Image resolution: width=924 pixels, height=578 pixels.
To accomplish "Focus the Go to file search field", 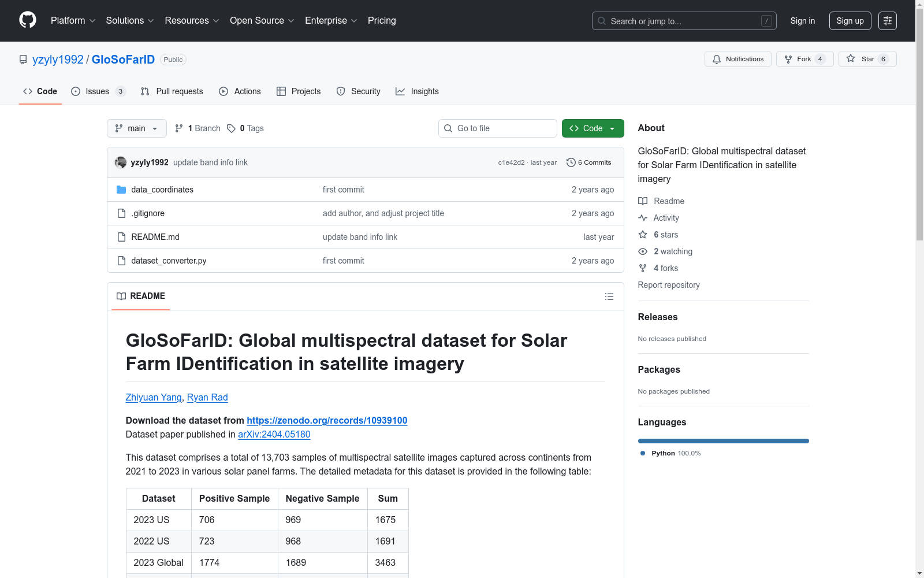I will click(498, 128).
